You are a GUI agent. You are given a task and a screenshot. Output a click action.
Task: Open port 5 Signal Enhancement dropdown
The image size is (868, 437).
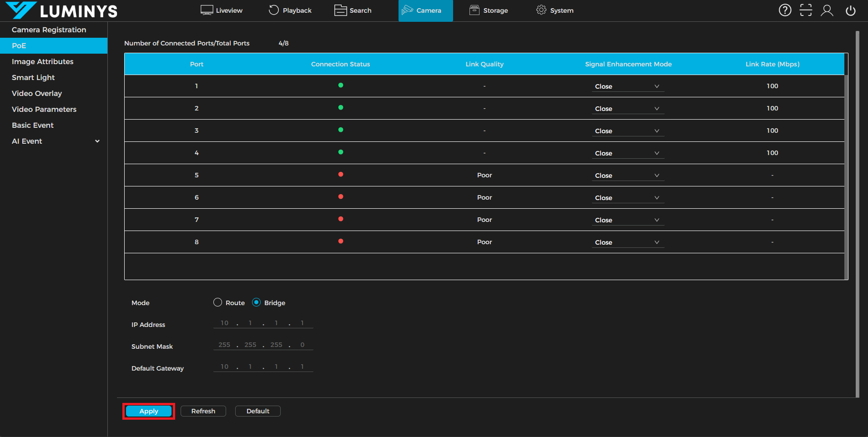click(x=627, y=176)
